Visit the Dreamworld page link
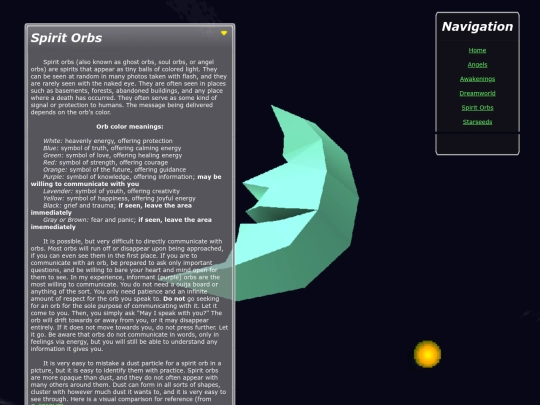The height and width of the screenshot is (405, 540). pos(477,93)
